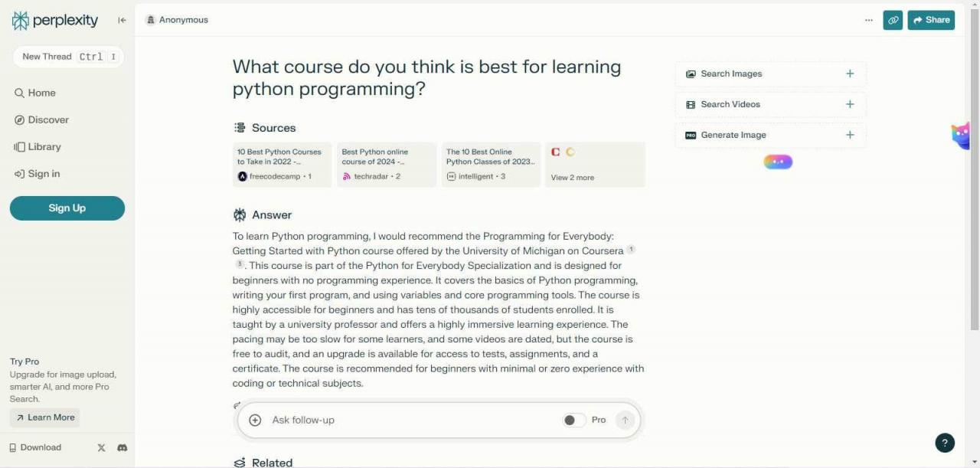Toggle Pro mode on the follow-up bar
The image size is (980, 468).
click(573, 420)
